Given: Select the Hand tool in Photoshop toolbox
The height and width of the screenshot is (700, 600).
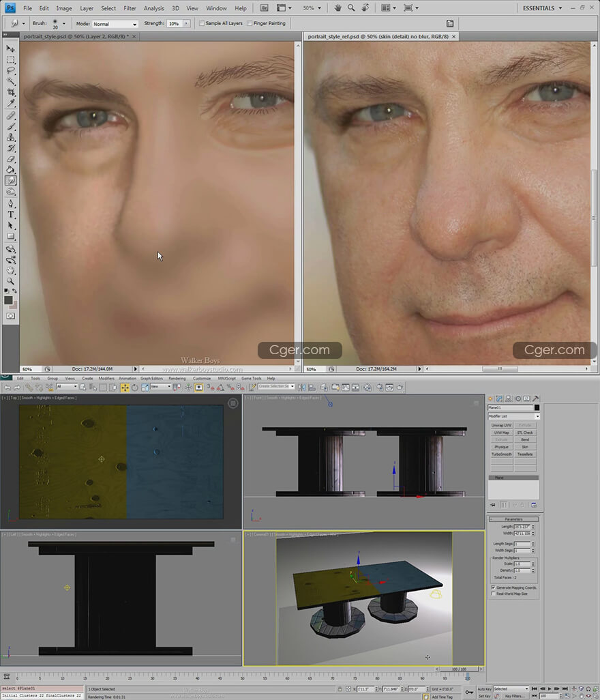Looking at the screenshot, I should point(11,271).
